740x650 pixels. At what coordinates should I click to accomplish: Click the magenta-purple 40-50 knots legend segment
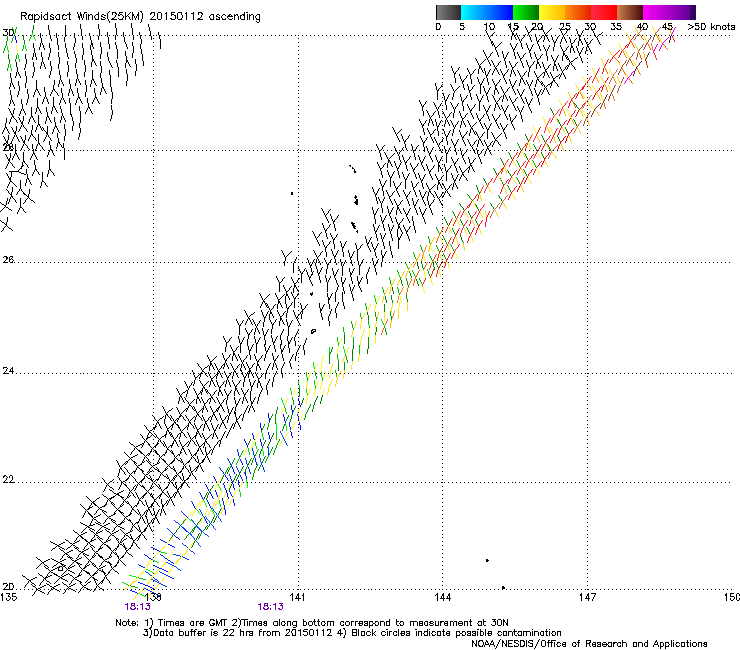(x=669, y=12)
